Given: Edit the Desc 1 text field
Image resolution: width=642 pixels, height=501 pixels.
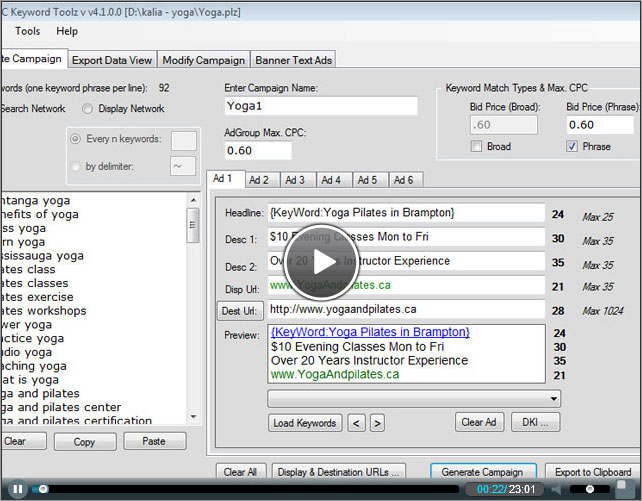Looking at the screenshot, I should point(406,237).
